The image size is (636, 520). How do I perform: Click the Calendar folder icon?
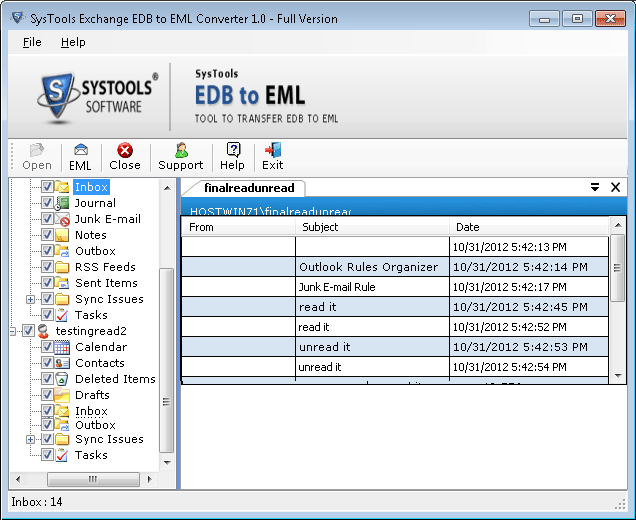[62, 347]
